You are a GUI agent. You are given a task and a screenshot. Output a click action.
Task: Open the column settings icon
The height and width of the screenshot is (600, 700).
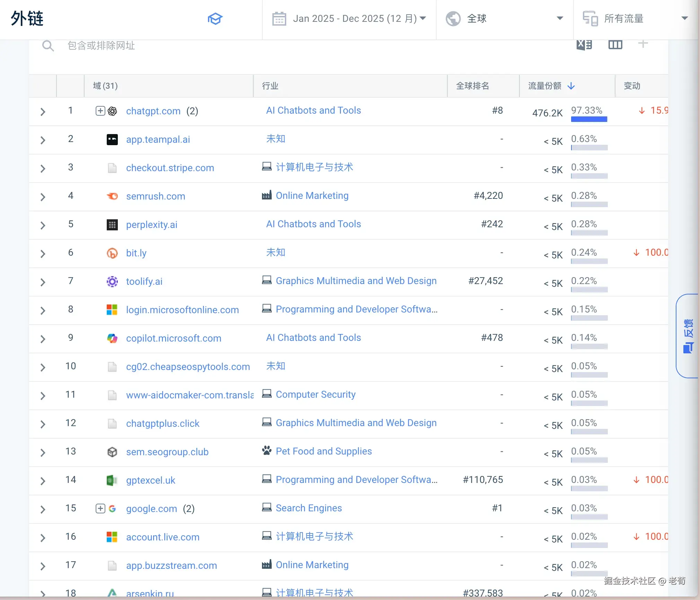point(615,45)
